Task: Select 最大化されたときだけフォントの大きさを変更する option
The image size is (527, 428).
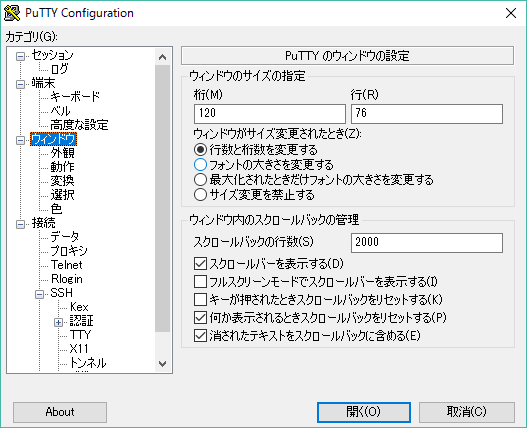Action: coord(313,180)
